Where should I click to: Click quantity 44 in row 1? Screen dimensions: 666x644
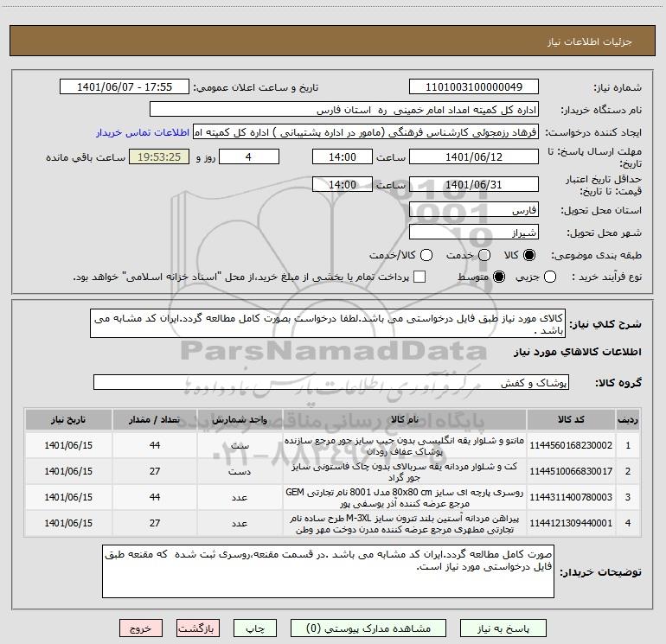pos(155,445)
